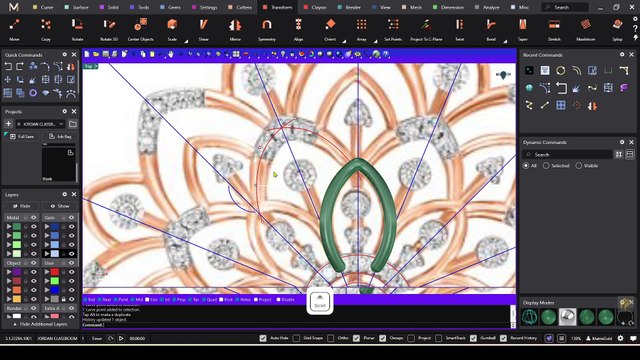Choose the Taper tool
The width and height of the screenshot is (640, 360).
tap(523, 29)
